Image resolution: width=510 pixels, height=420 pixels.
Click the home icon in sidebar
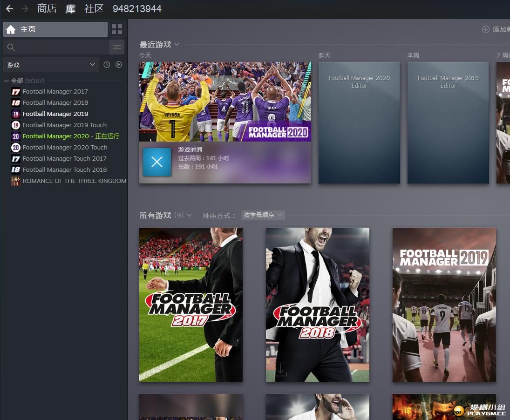coord(11,29)
